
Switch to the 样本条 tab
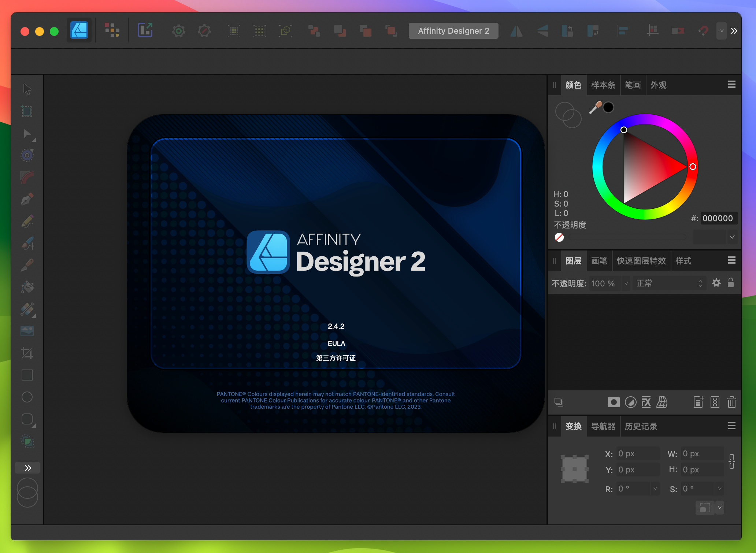point(603,85)
